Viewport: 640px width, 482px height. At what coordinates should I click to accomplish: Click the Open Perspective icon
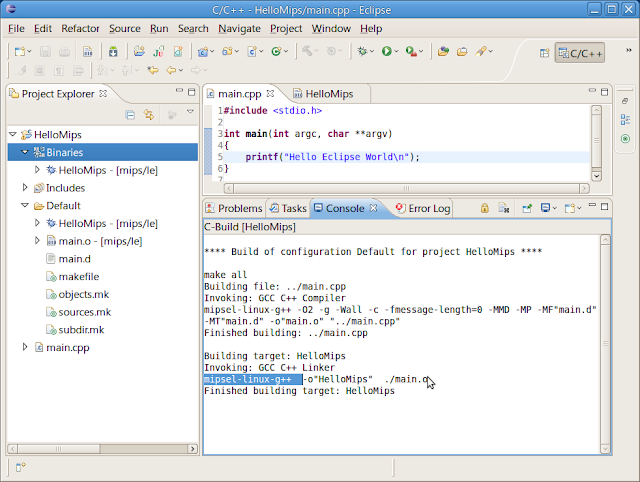pos(544,53)
